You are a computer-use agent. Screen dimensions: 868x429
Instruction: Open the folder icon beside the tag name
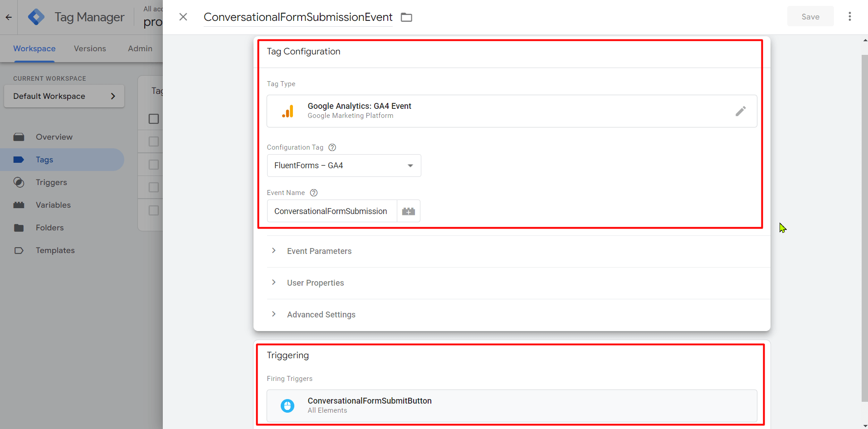[x=406, y=17]
